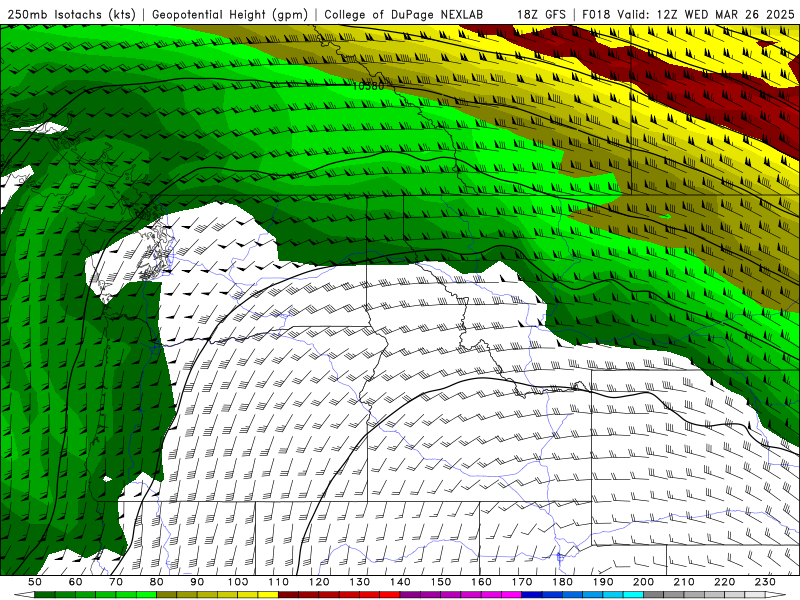800x600 pixels.
Task: Click the "Geopotential Height (gpm)" header label
Action: (x=230, y=15)
